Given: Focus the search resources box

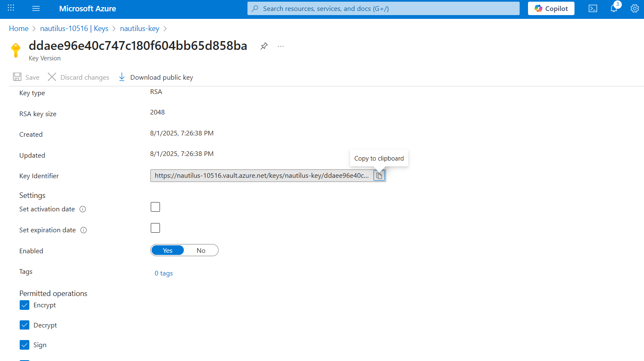Looking at the screenshot, I should 384,8.
